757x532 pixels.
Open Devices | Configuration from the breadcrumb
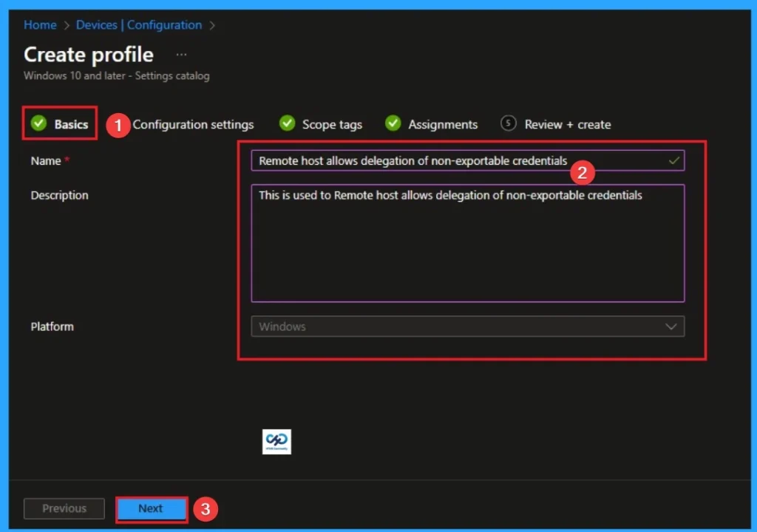tap(139, 24)
